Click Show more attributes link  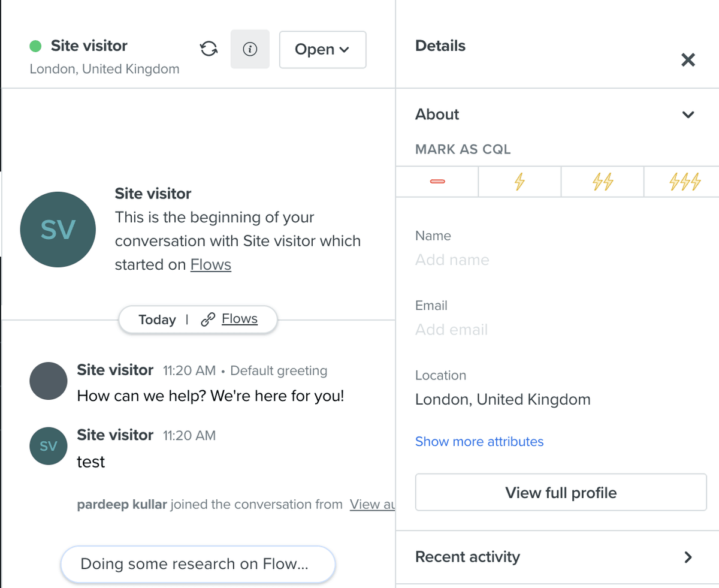[479, 442]
